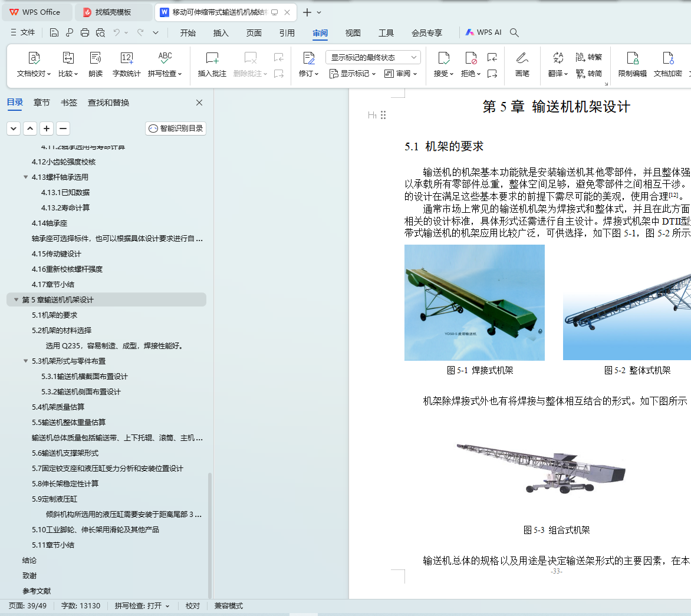Open WPS AI assistant
The image size is (691, 616).
483,32
